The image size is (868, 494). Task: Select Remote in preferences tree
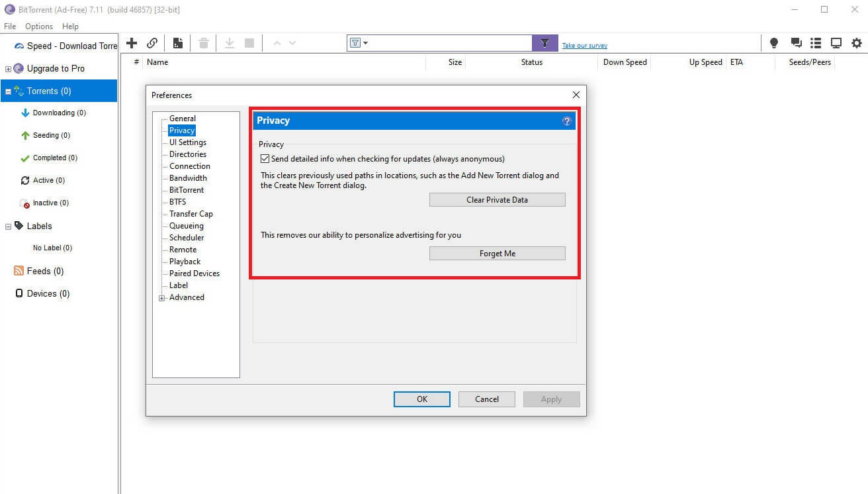click(183, 250)
